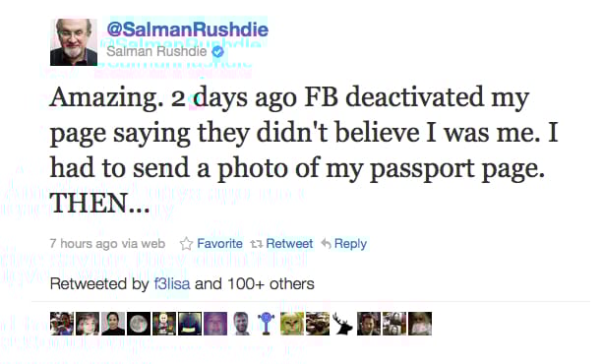
Task: Click the '7 hours ago' timestamp
Action: (84, 244)
